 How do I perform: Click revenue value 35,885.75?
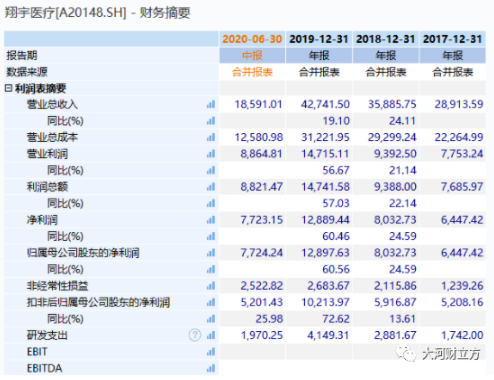392,104
